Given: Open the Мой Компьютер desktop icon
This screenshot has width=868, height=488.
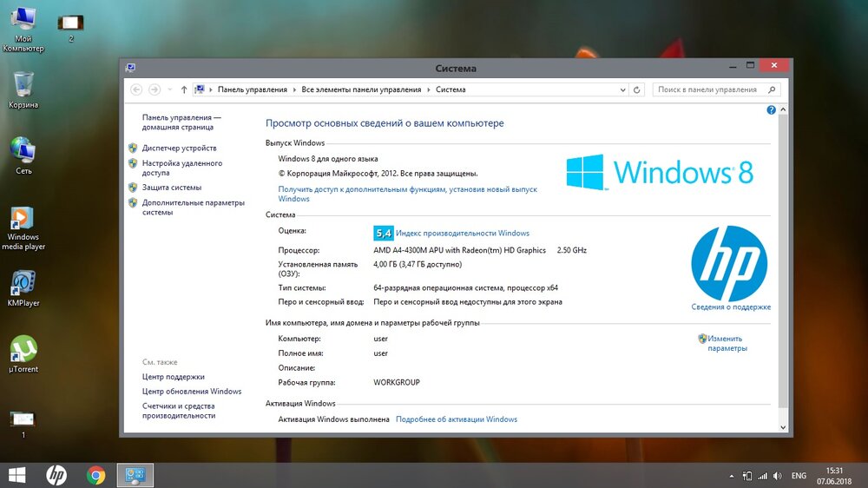Looking at the screenshot, I should click(x=23, y=29).
